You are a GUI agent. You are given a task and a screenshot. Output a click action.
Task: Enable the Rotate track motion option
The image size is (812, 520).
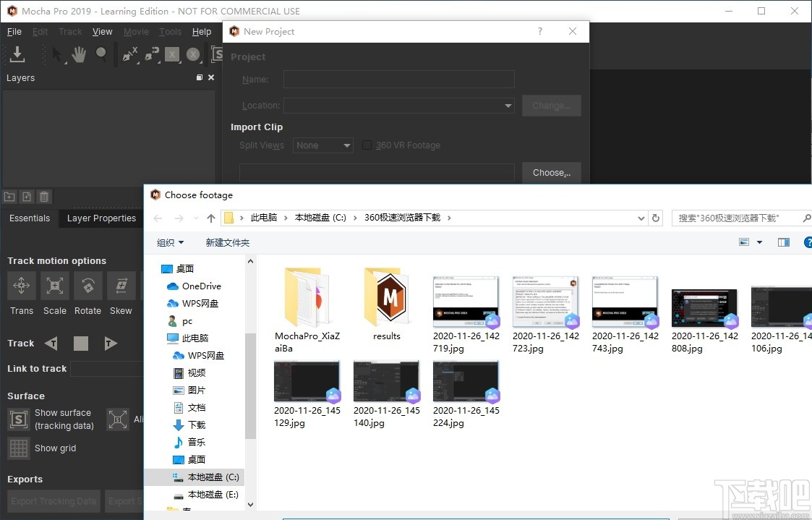click(87, 286)
